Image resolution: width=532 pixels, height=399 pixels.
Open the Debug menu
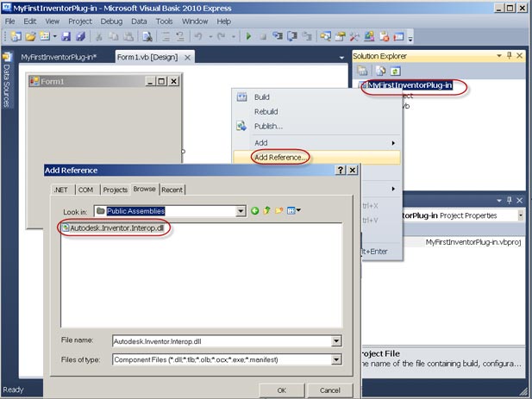(x=110, y=21)
